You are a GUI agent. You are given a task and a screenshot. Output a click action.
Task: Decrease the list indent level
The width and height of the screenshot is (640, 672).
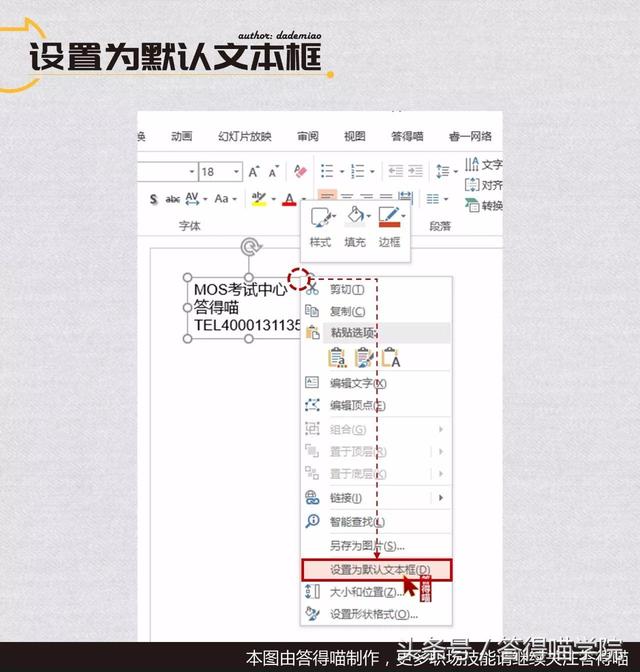[x=395, y=171]
